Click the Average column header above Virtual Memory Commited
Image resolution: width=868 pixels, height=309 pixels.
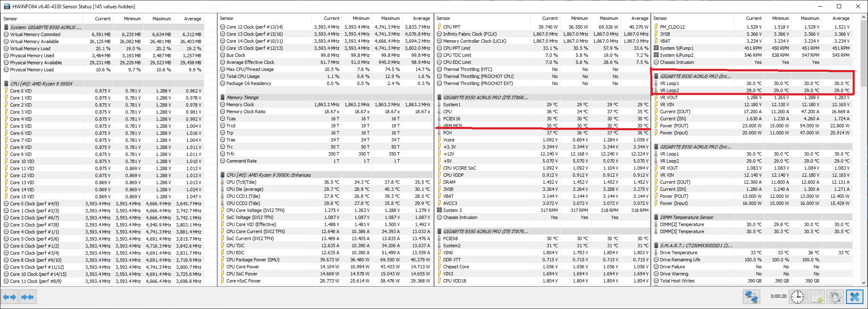(x=189, y=19)
